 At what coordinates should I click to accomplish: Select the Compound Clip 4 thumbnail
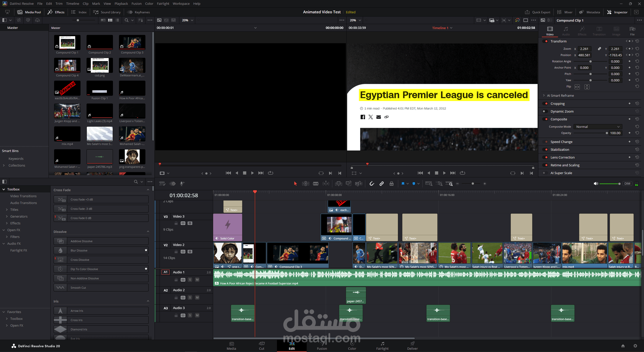67,65
